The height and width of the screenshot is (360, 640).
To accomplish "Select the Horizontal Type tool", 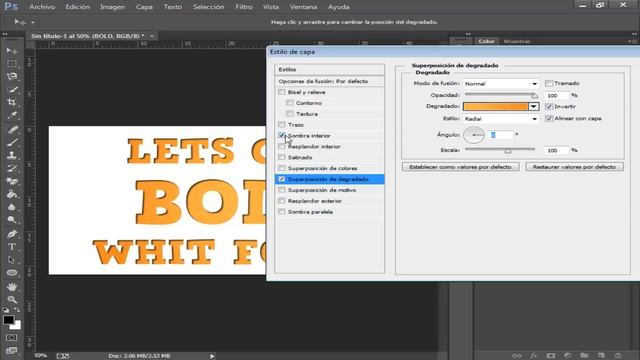I will pos(11,247).
